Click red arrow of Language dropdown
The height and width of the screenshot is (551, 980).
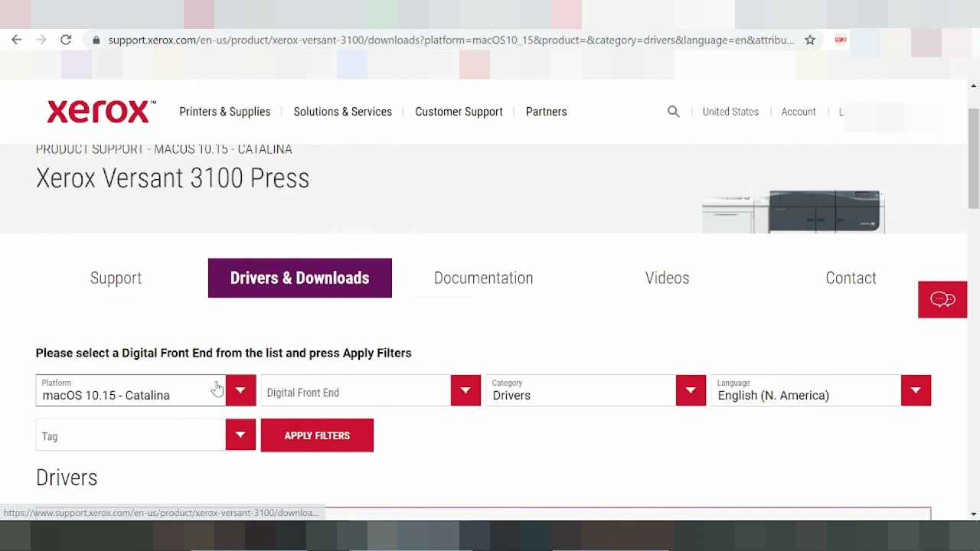(916, 390)
